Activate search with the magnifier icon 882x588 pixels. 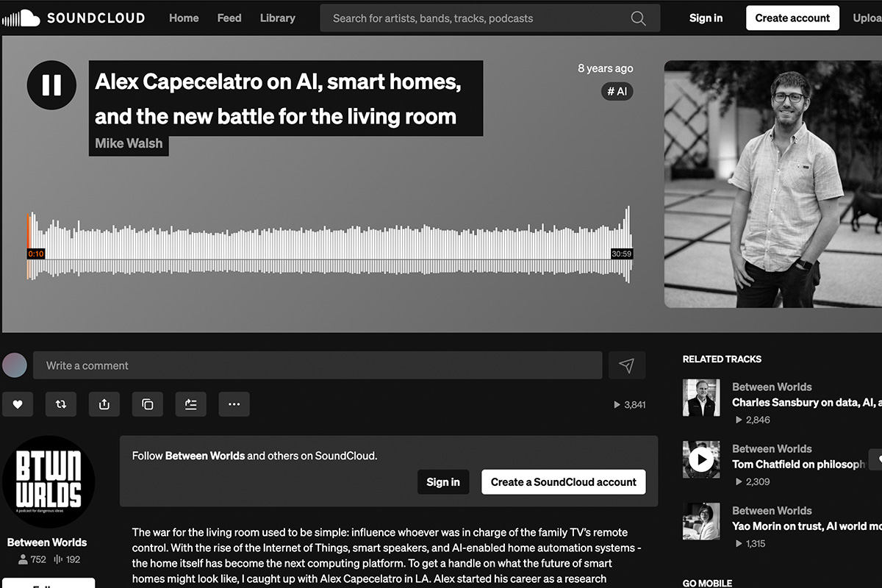point(638,18)
